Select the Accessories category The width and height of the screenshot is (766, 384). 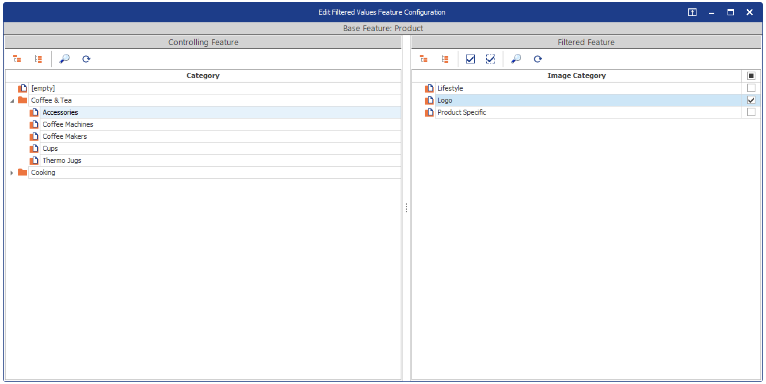(221, 112)
